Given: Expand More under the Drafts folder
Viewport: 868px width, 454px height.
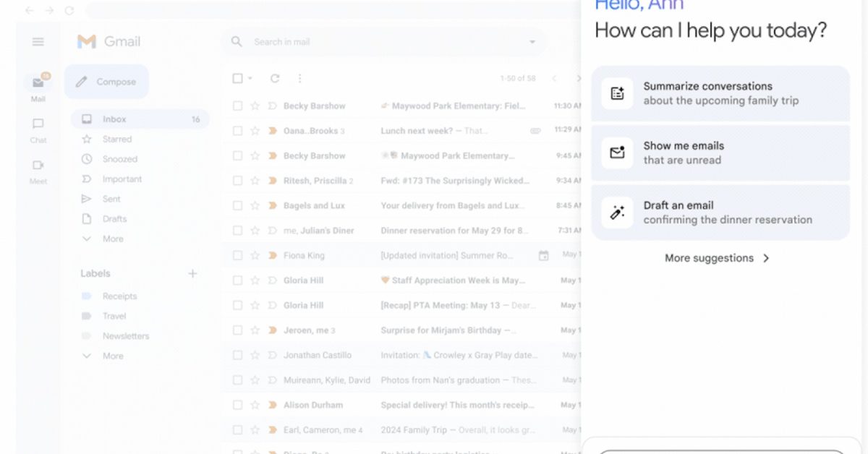Looking at the screenshot, I should tap(113, 239).
